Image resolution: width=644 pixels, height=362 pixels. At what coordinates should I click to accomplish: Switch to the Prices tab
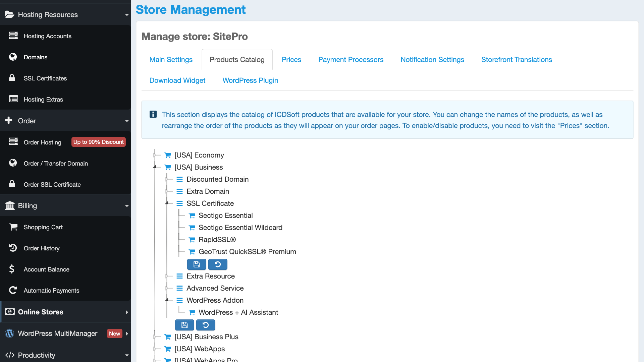pos(291,60)
